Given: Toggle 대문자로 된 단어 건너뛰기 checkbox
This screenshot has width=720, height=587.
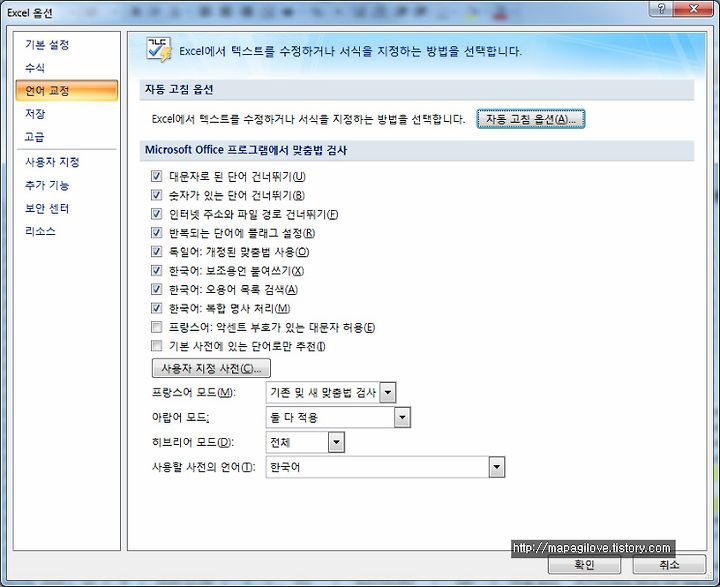Looking at the screenshot, I should 157,176.
